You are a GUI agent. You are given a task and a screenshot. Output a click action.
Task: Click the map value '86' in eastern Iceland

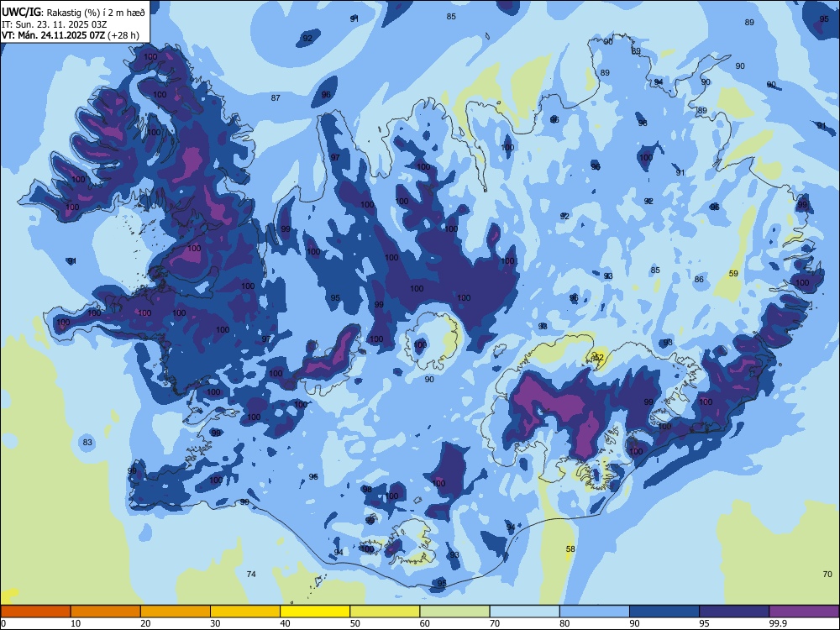coord(699,279)
